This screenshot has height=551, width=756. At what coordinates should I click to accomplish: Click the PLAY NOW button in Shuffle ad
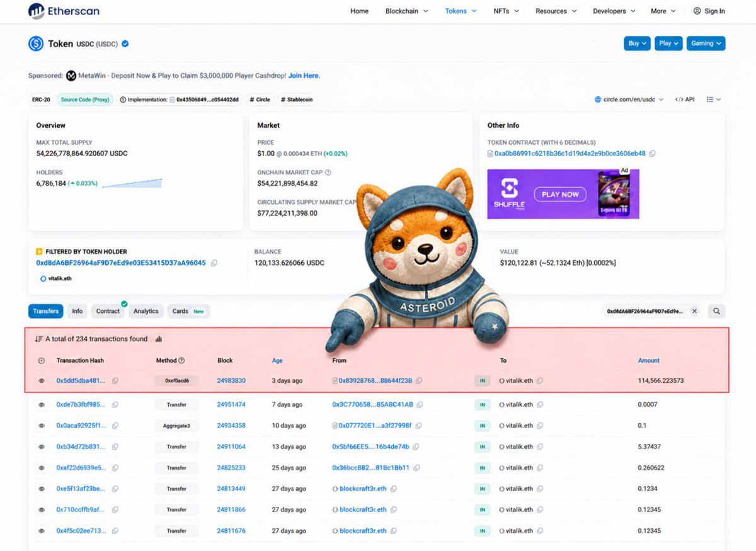tap(560, 194)
